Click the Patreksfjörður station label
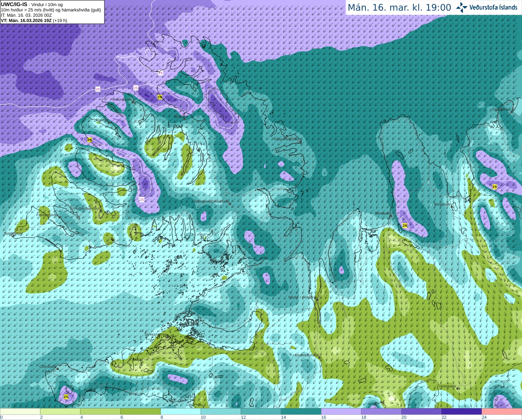Image resolution: width=522 pixels, height=420 pixels. (x=48, y=214)
